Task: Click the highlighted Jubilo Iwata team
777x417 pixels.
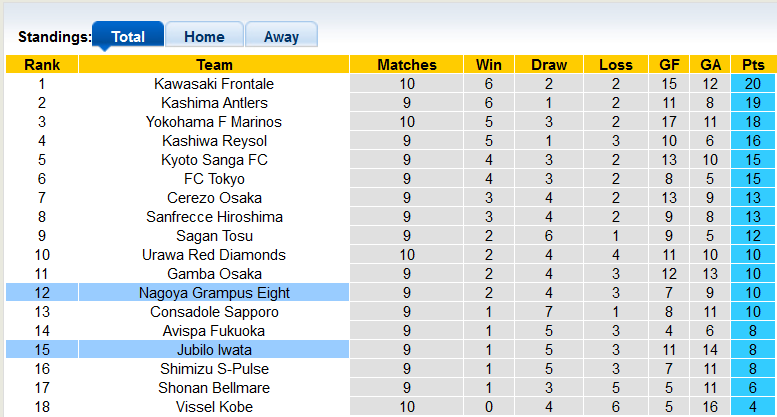Action: [x=214, y=350]
